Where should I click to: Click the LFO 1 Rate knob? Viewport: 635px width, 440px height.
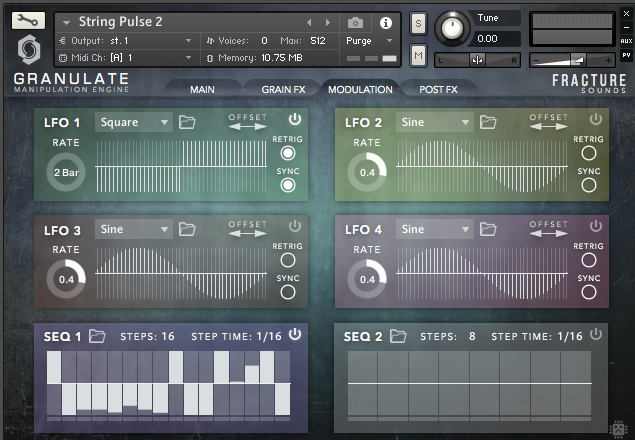coord(66,172)
